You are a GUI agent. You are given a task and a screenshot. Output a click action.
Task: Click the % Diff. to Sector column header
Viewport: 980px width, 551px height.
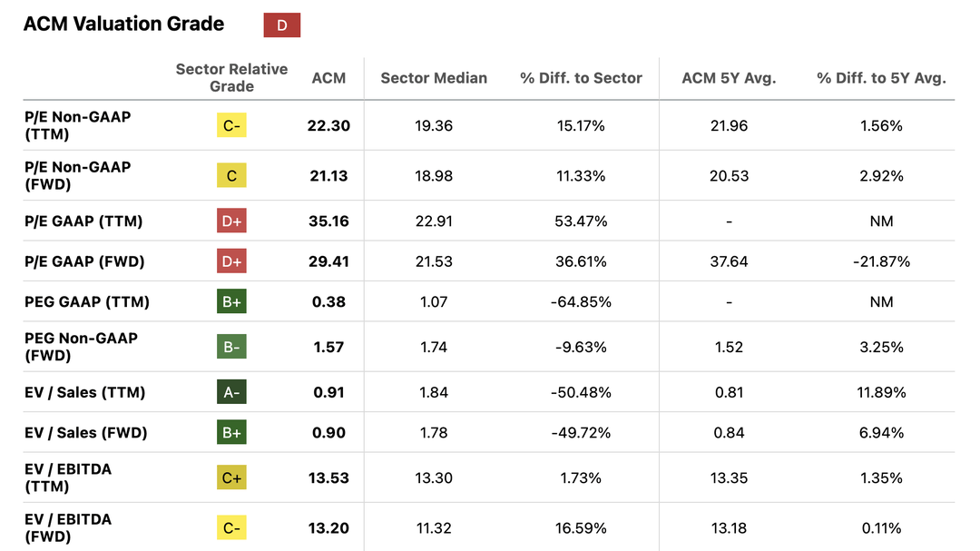[x=582, y=78]
